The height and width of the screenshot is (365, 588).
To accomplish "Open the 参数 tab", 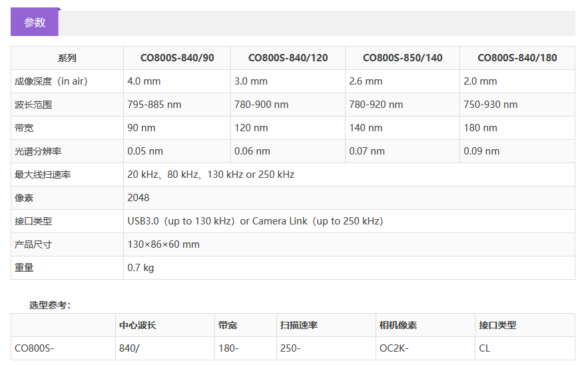I will click(x=35, y=22).
